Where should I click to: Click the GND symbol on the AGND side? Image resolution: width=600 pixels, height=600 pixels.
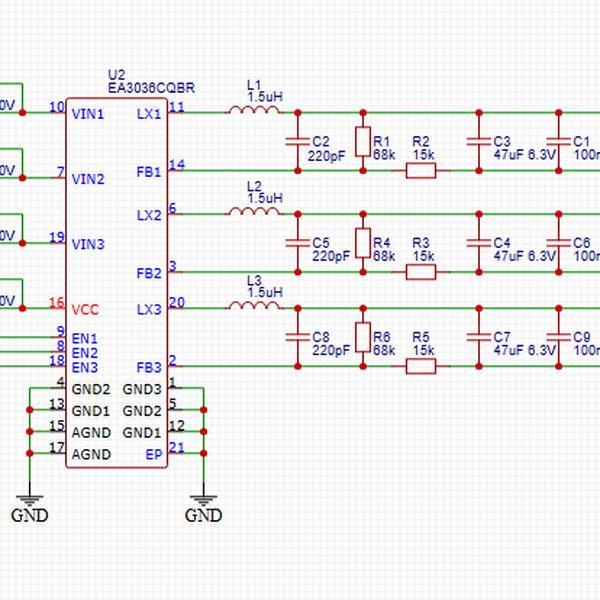click(x=29, y=505)
